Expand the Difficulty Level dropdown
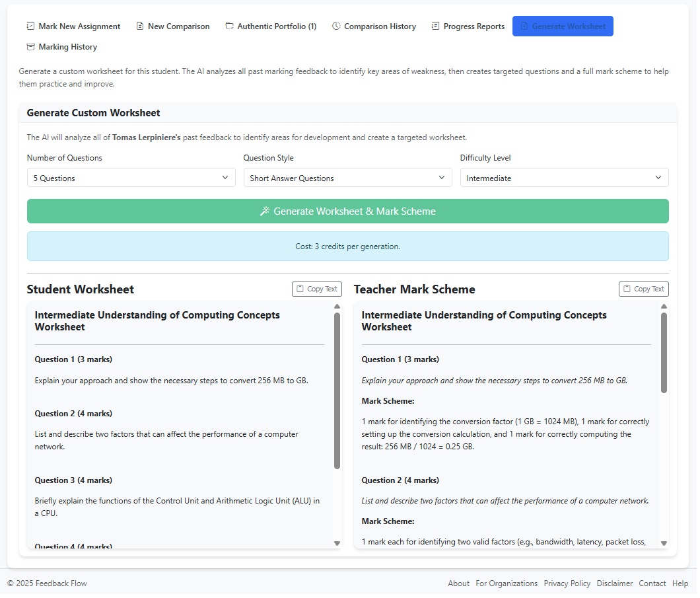 click(564, 177)
